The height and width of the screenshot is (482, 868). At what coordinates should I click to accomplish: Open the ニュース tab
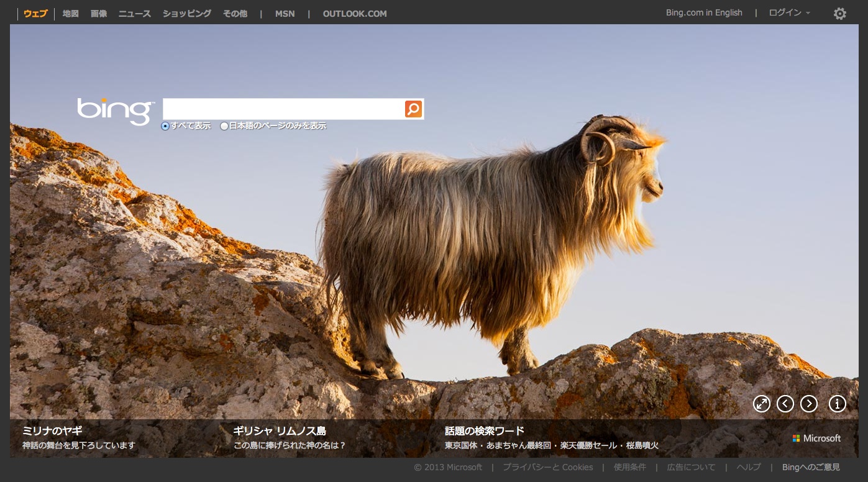134,14
